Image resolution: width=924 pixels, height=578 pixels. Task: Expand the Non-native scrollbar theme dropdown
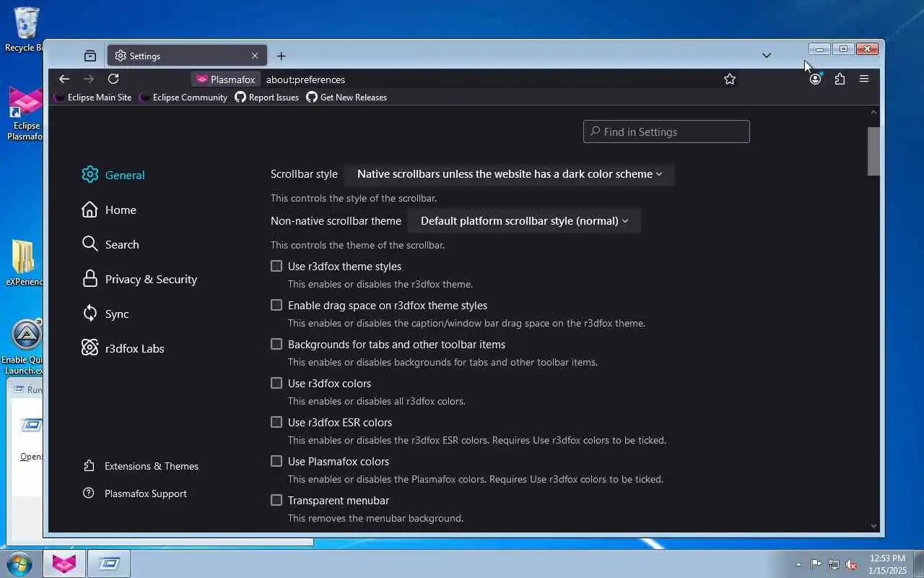point(524,221)
